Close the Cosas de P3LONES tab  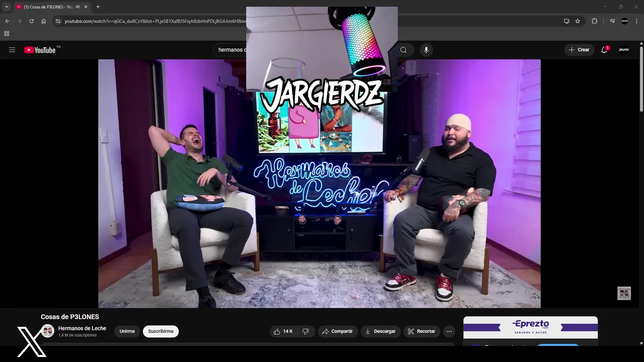pyautogui.click(x=86, y=7)
